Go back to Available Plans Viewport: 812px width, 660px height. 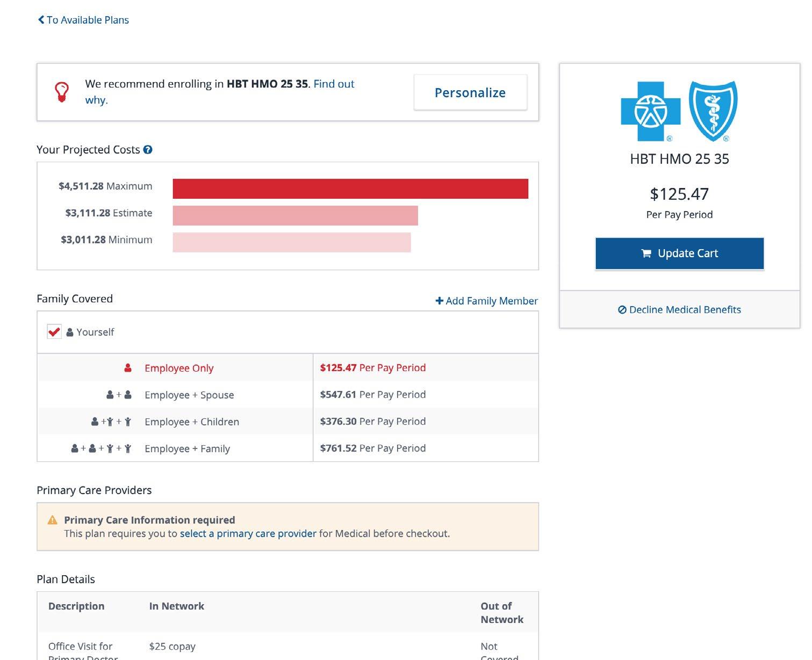coord(83,20)
